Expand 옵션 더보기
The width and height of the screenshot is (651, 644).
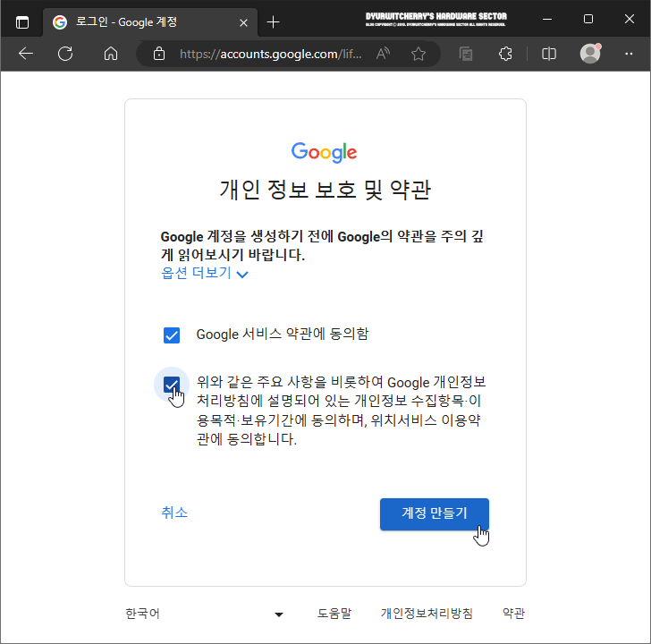pyautogui.click(x=204, y=273)
